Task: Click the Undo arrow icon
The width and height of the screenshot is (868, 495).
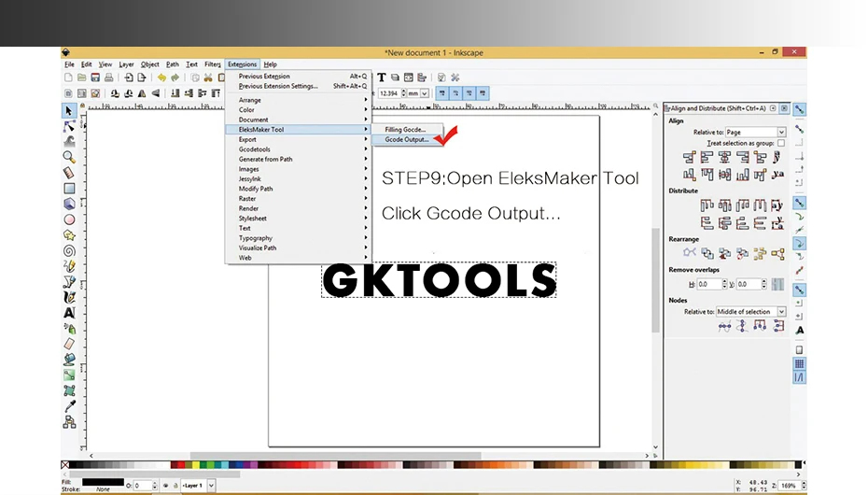Action: (x=161, y=78)
